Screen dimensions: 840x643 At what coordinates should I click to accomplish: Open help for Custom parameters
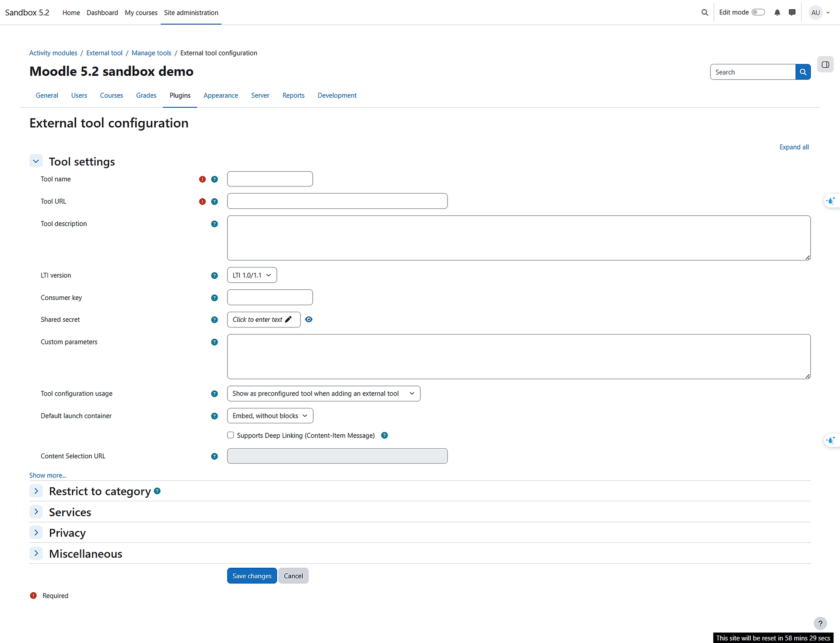[x=214, y=342]
